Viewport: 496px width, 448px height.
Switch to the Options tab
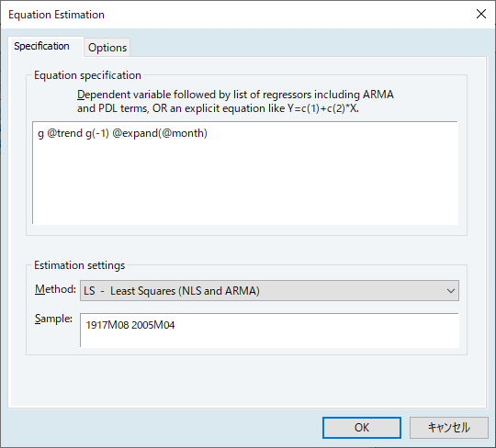(107, 48)
